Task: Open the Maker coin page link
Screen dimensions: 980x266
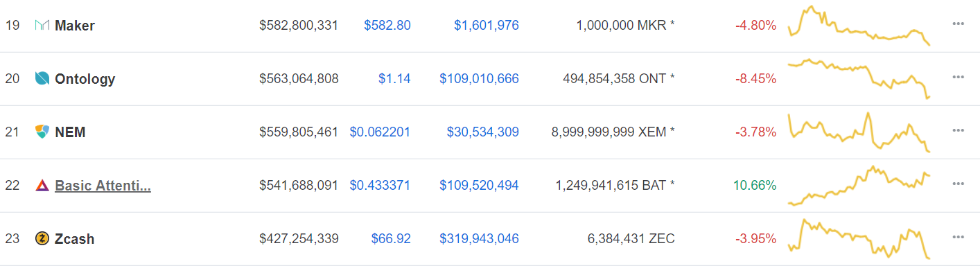Action: pyautogui.click(x=75, y=26)
